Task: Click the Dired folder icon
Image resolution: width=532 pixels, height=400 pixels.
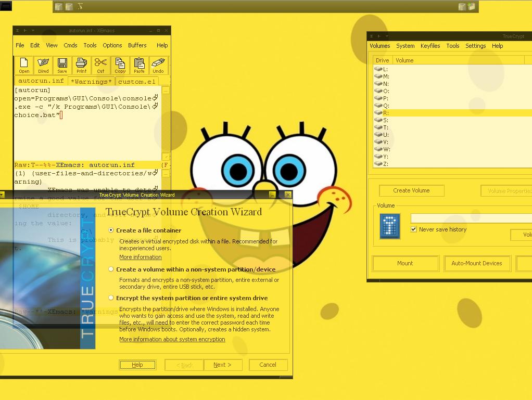Action: [43, 66]
